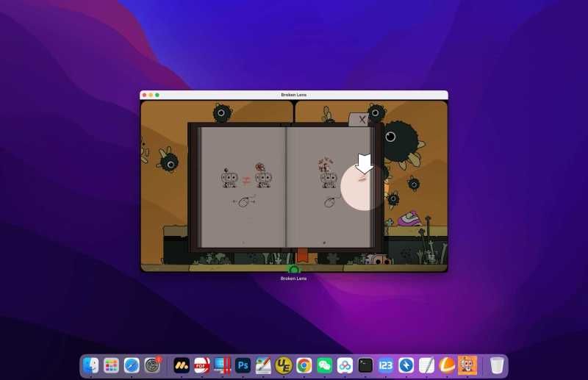Launch Google Chrome from the dock

pos(304,365)
